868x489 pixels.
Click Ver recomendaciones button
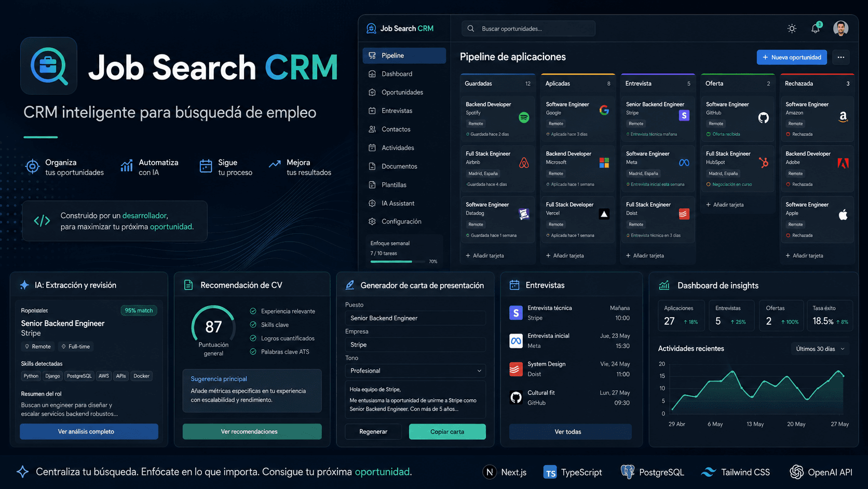(252, 431)
